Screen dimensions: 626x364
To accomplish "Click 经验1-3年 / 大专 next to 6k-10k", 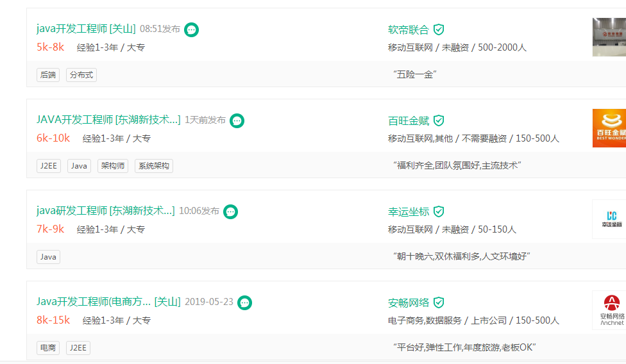I will pos(117,138).
